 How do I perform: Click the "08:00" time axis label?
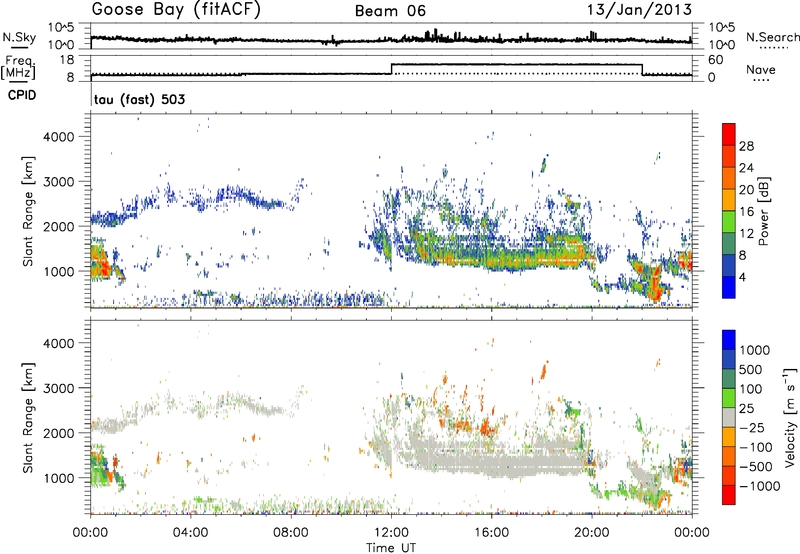click(291, 533)
